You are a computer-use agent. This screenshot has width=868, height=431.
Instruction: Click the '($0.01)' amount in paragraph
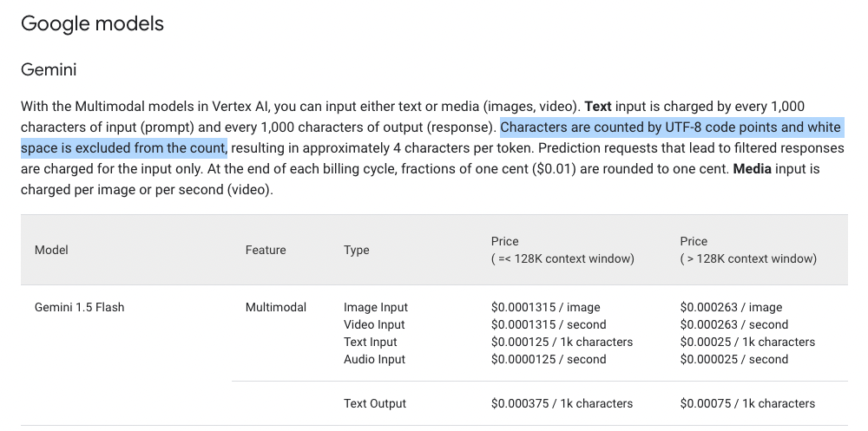coord(554,169)
